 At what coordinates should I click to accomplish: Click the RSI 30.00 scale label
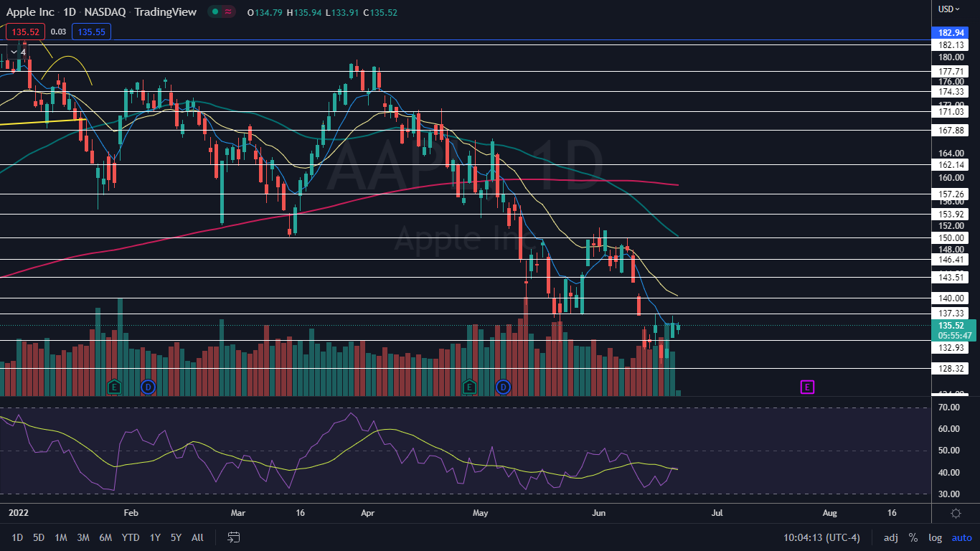[949, 494]
